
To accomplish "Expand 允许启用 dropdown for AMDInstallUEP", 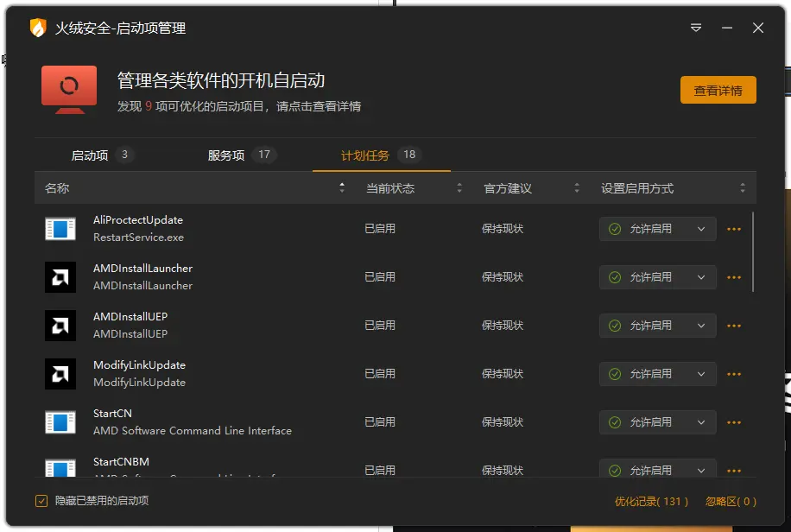I will click(x=658, y=326).
